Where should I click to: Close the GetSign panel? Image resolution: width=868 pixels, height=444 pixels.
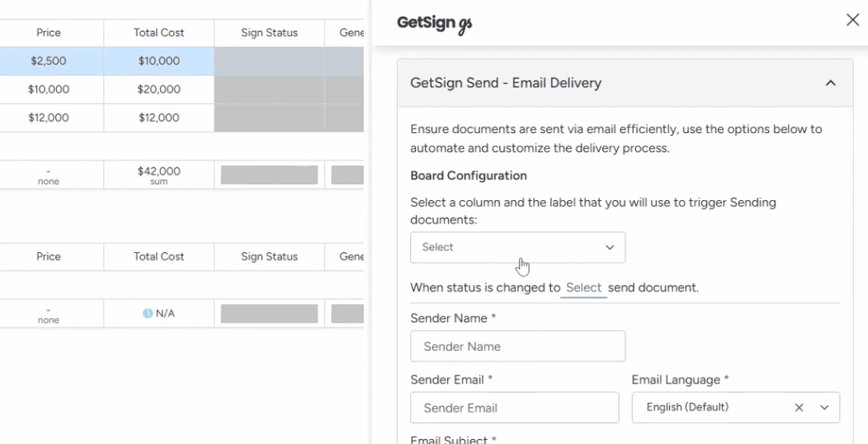[x=853, y=20]
